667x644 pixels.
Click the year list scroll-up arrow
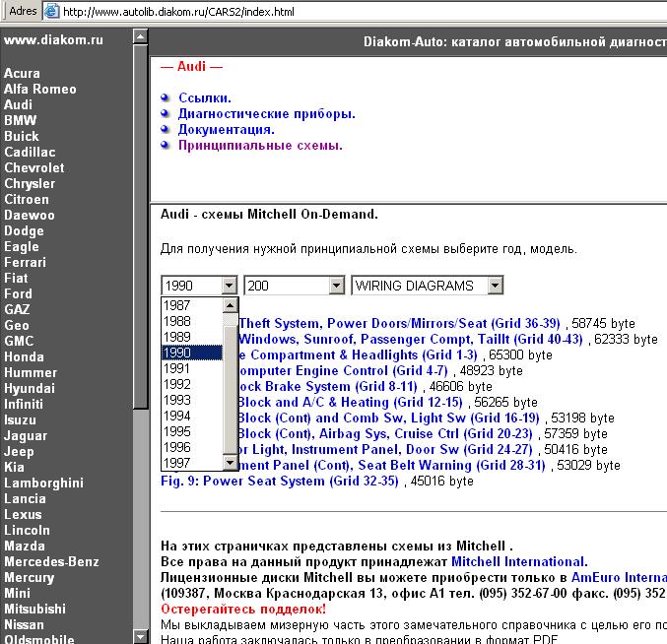(x=231, y=305)
